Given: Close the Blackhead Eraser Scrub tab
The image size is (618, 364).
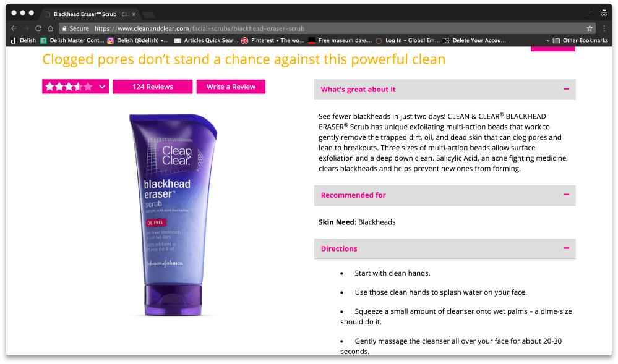Looking at the screenshot, I should (x=134, y=14).
